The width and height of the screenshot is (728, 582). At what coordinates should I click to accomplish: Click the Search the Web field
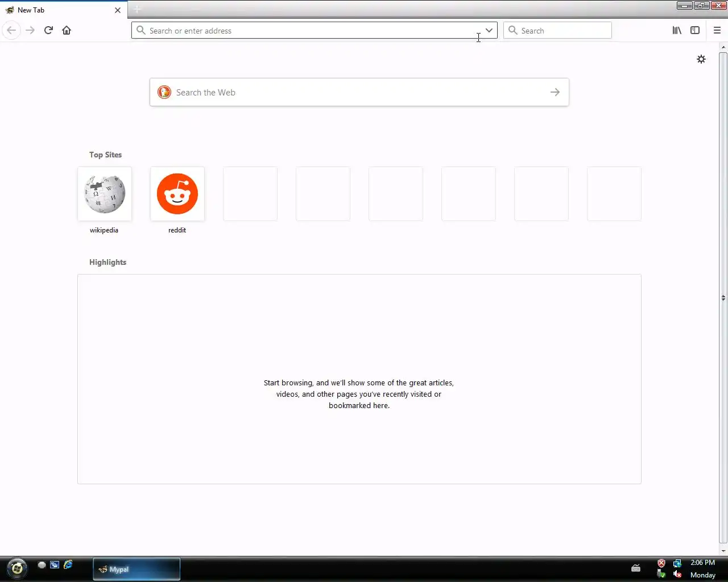359,92
